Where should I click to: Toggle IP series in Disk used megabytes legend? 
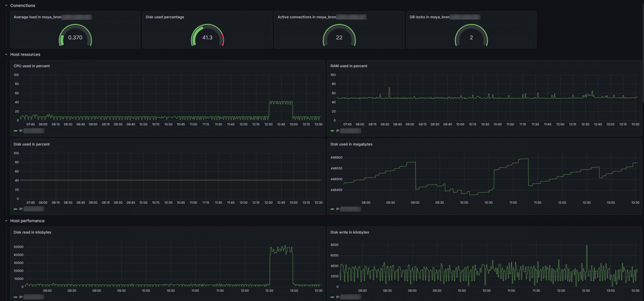[x=348, y=209]
